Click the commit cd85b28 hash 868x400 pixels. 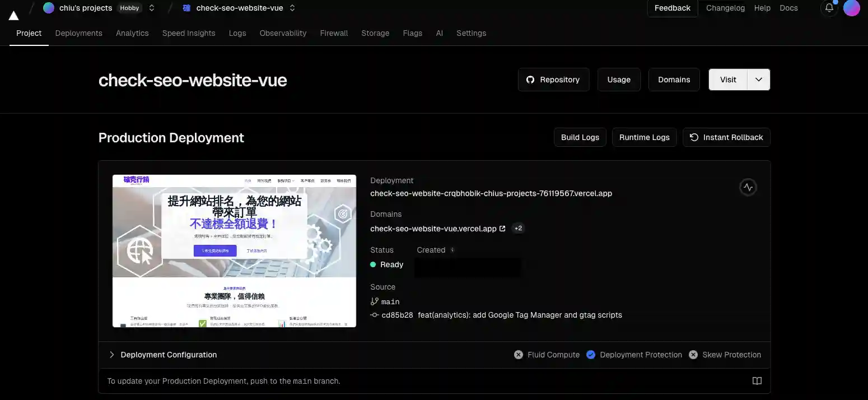[397, 315]
